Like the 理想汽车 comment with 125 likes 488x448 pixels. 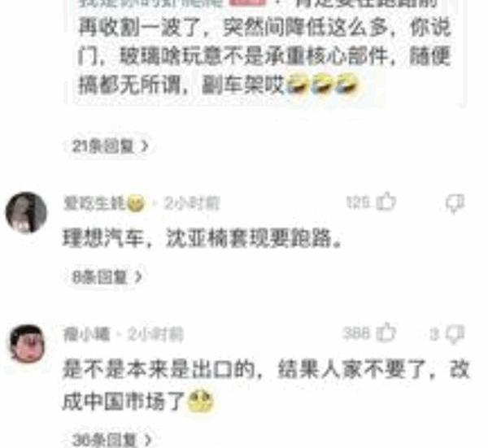(x=386, y=202)
